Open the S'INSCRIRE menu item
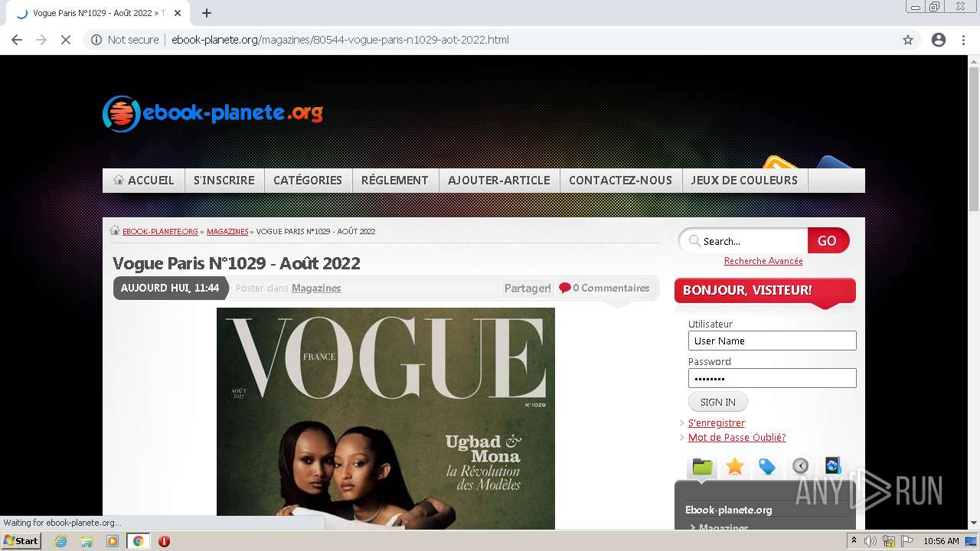 [224, 181]
